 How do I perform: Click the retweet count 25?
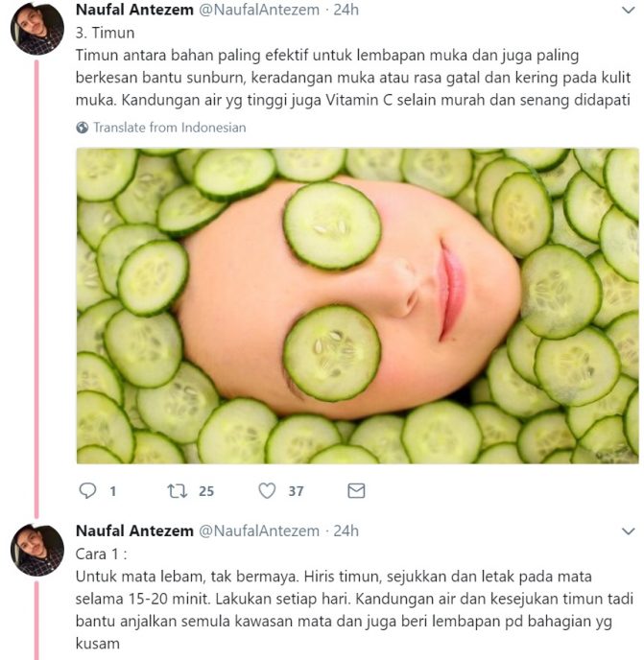[x=206, y=491]
